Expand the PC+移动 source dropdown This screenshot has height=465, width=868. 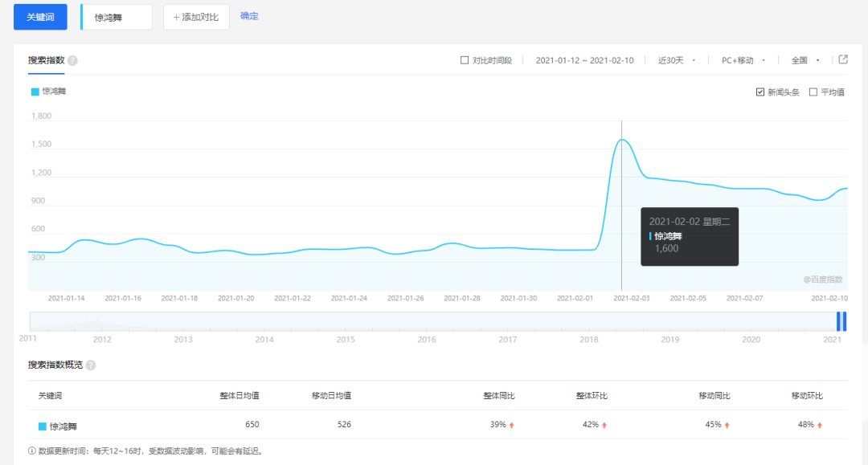(x=743, y=60)
